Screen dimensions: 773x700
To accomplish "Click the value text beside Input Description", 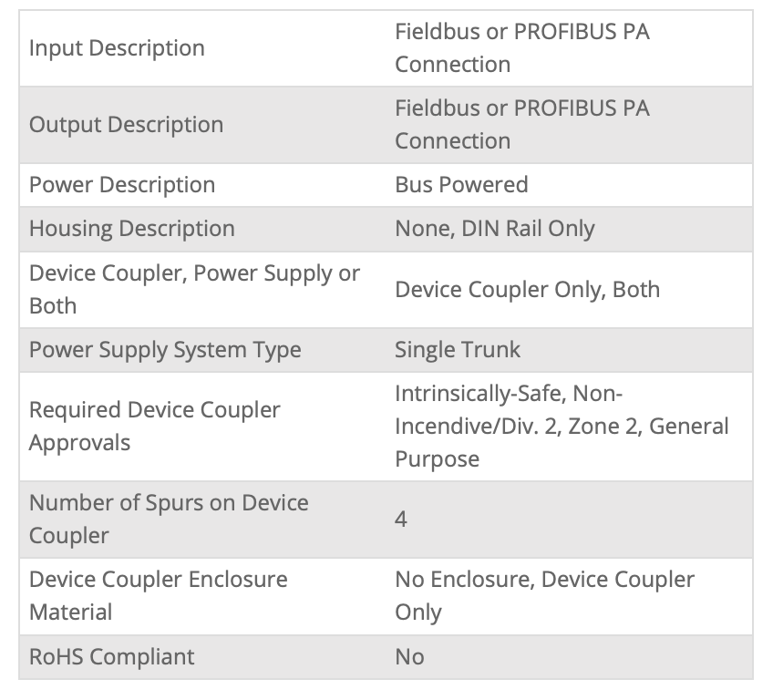I will click(521, 48).
